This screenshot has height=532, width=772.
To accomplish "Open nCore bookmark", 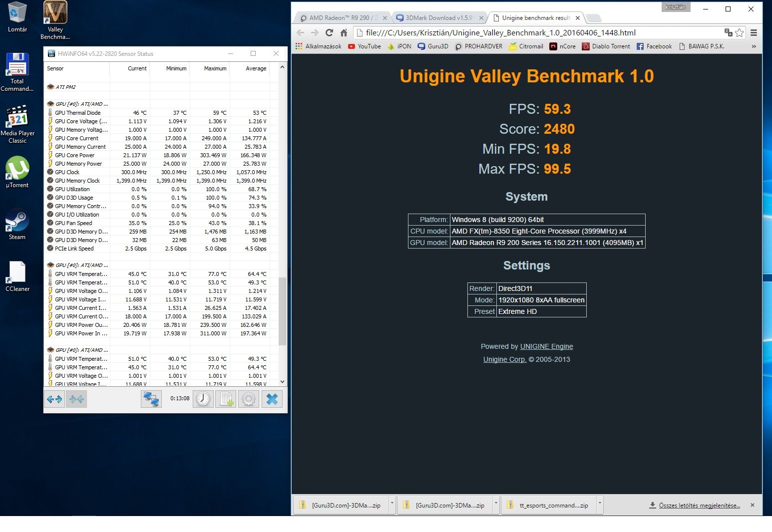I will coord(563,46).
